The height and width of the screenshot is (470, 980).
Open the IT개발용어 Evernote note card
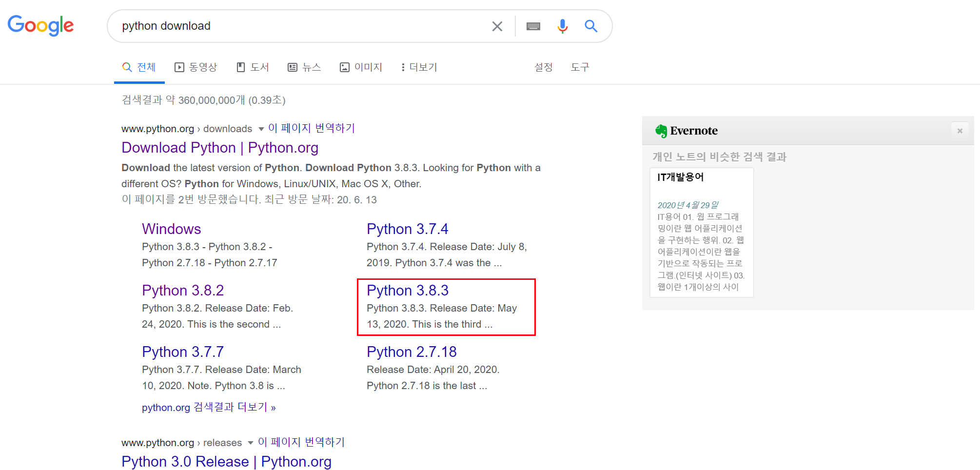coord(702,232)
